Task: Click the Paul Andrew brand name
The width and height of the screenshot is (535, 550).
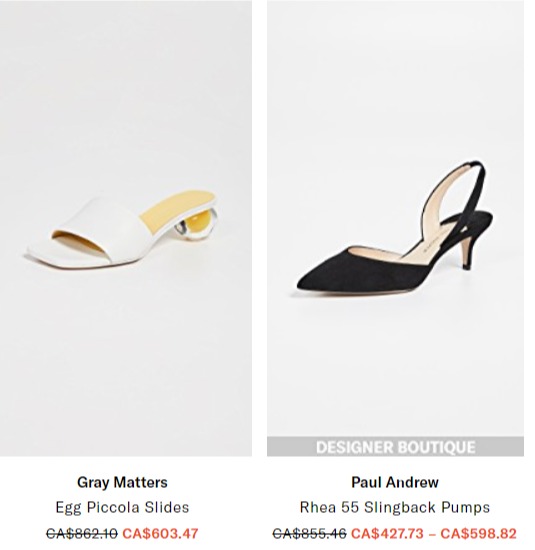Action: 395,482
